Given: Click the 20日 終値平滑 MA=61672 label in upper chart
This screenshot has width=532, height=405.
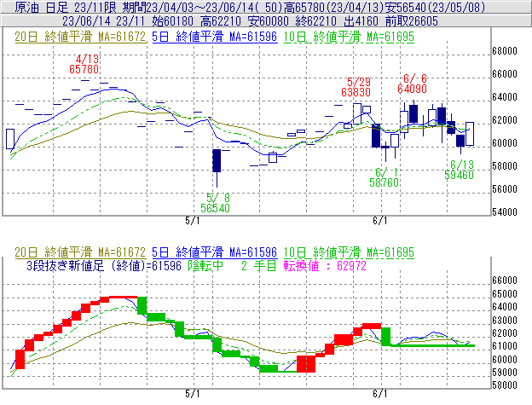Looking at the screenshot, I should [x=80, y=37].
